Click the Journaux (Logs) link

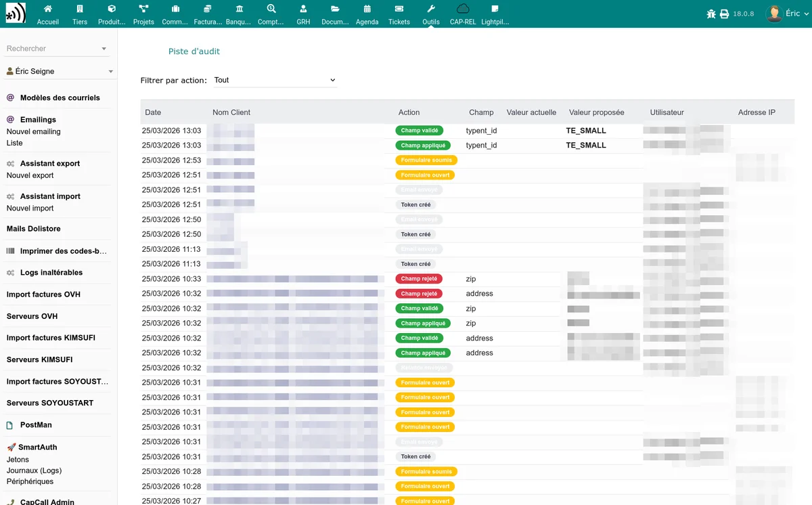[x=34, y=470]
